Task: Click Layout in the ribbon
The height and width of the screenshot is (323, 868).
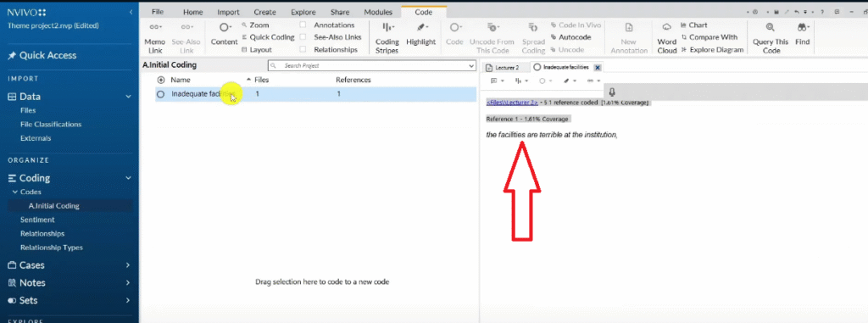Action: point(257,49)
